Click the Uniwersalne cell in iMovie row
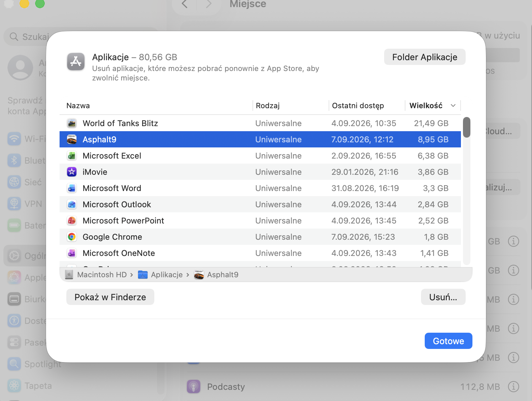This screenshot has width=532, height=401. point(279,172)
